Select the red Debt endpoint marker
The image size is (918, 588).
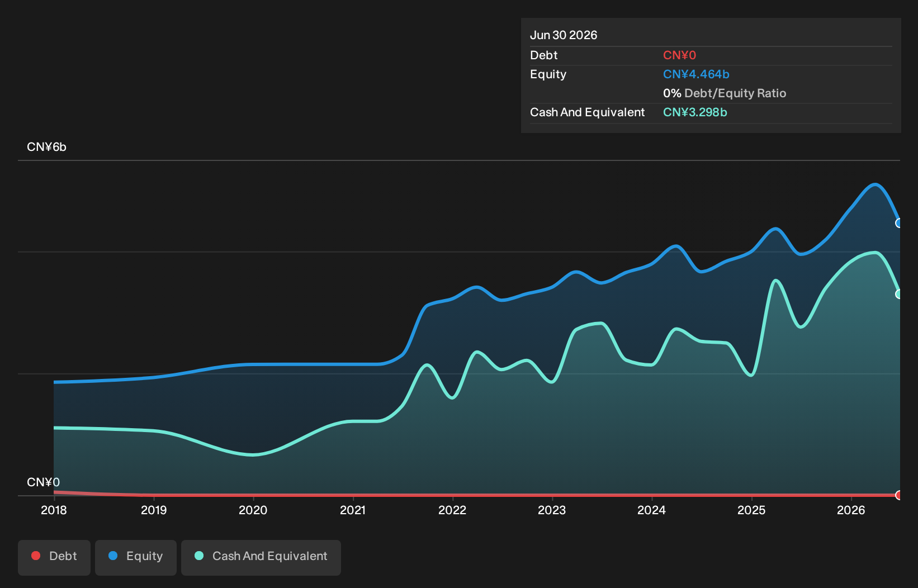click(899, 495)
